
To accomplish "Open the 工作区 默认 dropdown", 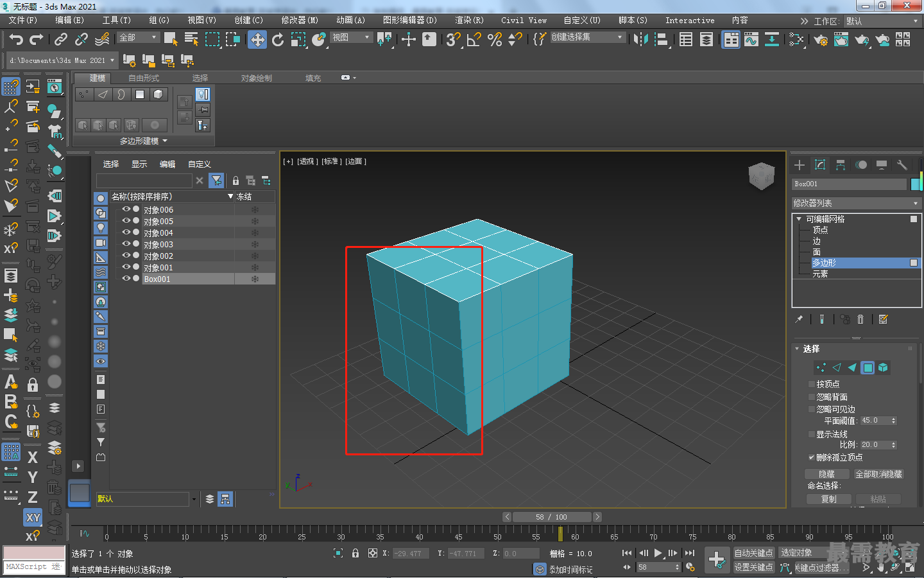I will pos(883,21).
